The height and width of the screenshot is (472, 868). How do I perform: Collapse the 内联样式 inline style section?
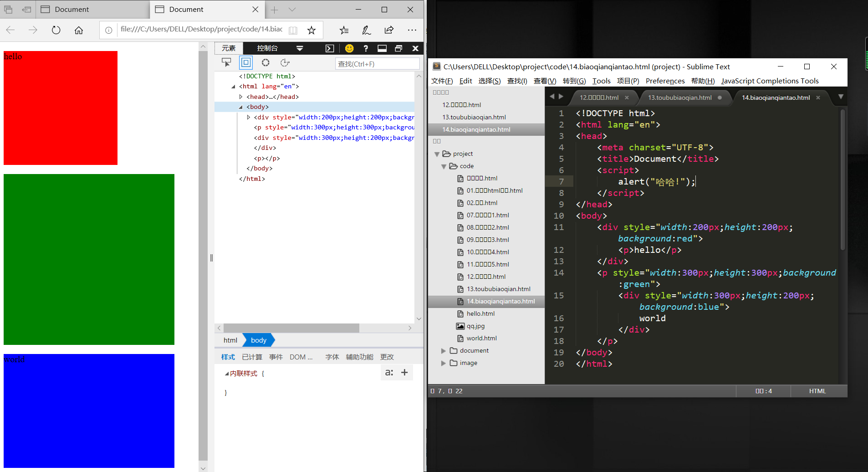pos(226,374)
